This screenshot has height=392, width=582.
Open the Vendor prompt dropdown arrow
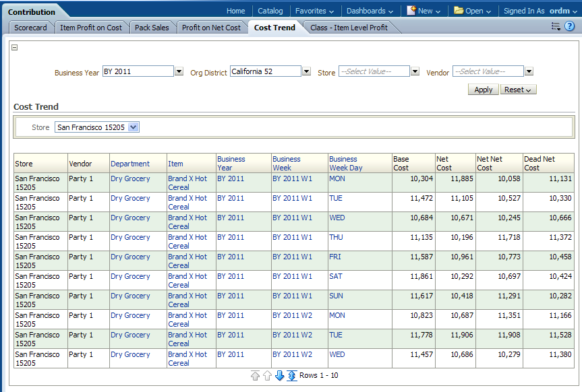(529, 71)
